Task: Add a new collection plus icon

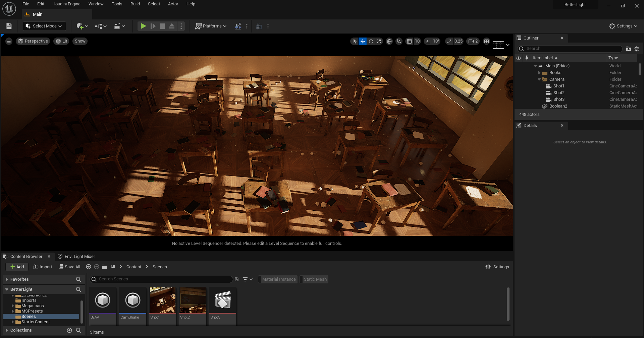Action: [69, 330]
